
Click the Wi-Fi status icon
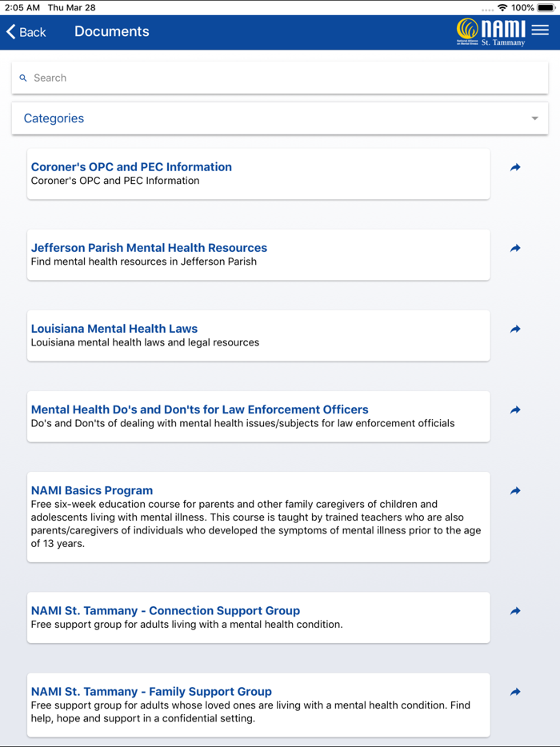502,8
